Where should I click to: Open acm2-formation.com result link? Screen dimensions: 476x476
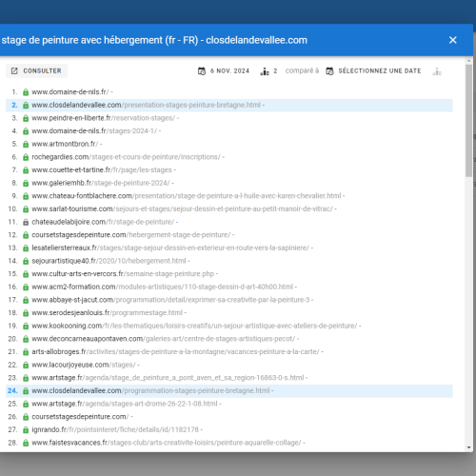(x=163, y=287)
